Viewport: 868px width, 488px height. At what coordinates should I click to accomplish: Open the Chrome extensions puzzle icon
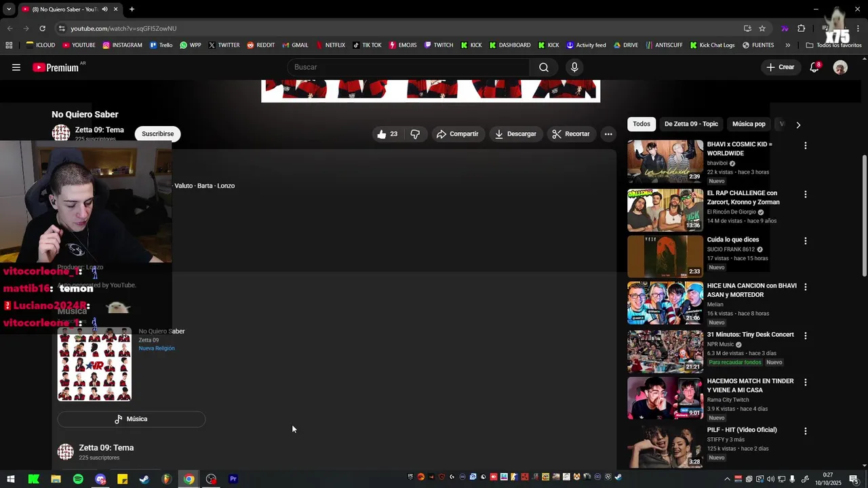801,28
